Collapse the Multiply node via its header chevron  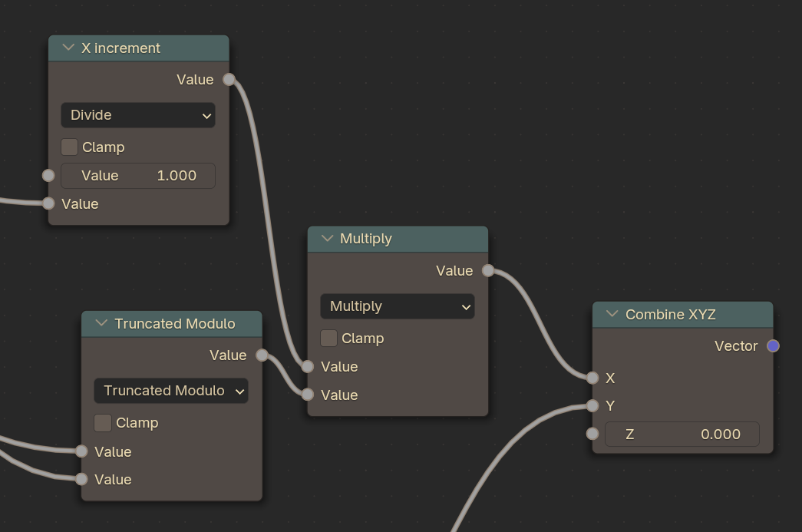tap(327, 239)
